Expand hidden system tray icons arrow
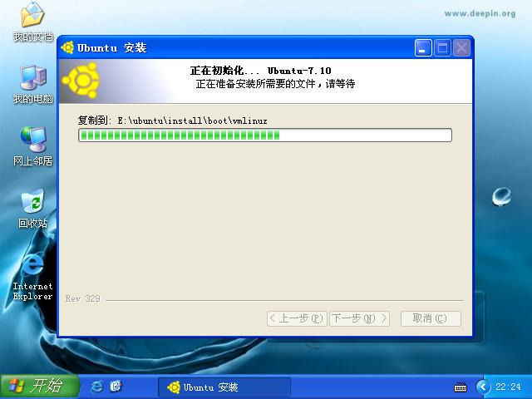The image size is (532, 399). [x=483, y=387]
